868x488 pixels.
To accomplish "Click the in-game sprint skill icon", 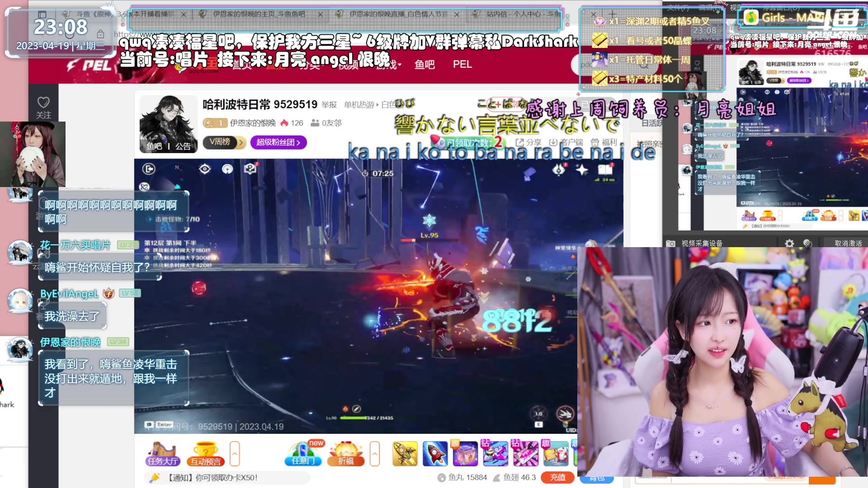I will pyautogui.click(x=565, y=413).
